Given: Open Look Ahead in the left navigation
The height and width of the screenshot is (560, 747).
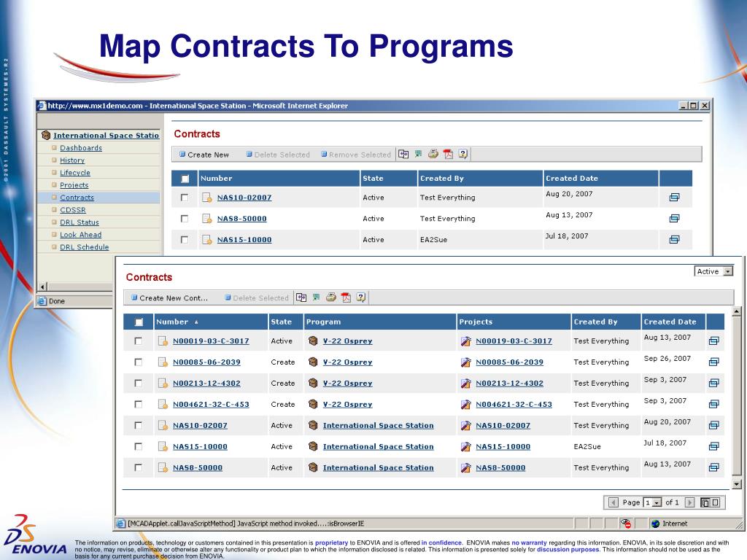Looking at the screenshot, I should click(80, 235).
